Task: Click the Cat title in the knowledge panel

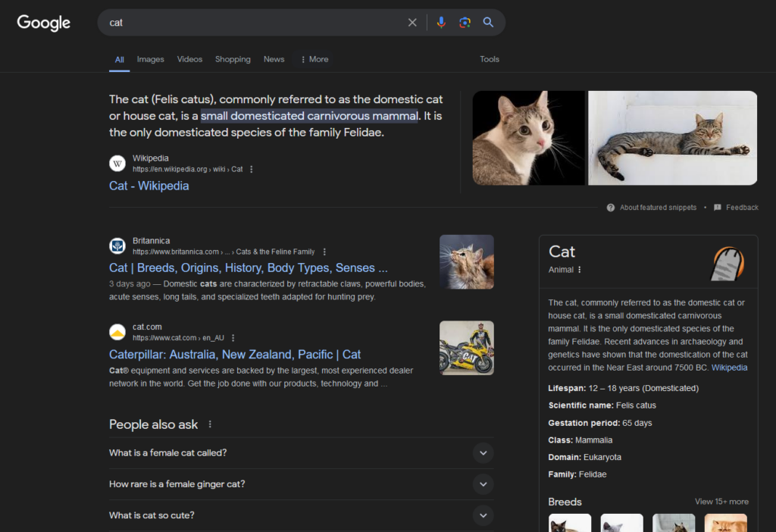Action: pyautogui.click(x=562, y=252)
